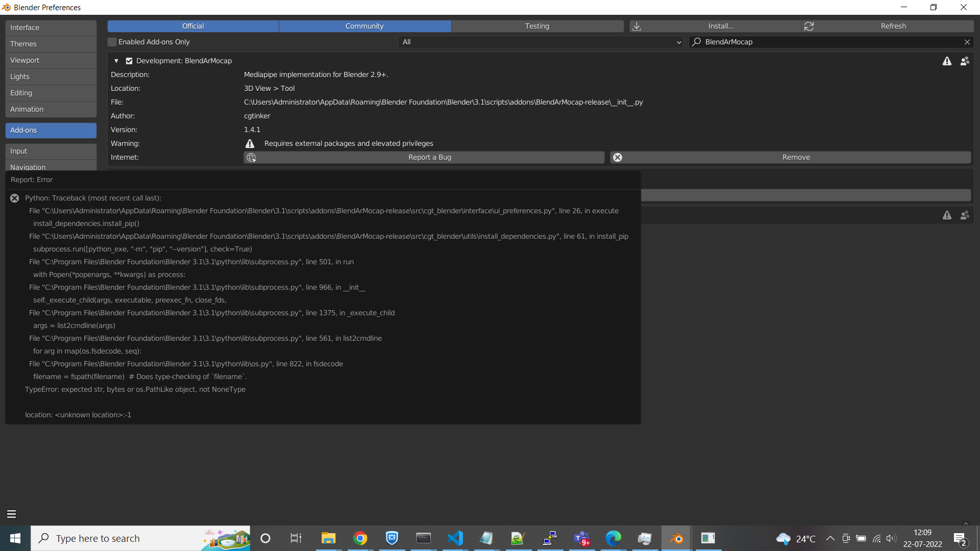Screen dimensions: 980x551
Task: Clear the BlendArMocap search field
Action: [967, 42]
